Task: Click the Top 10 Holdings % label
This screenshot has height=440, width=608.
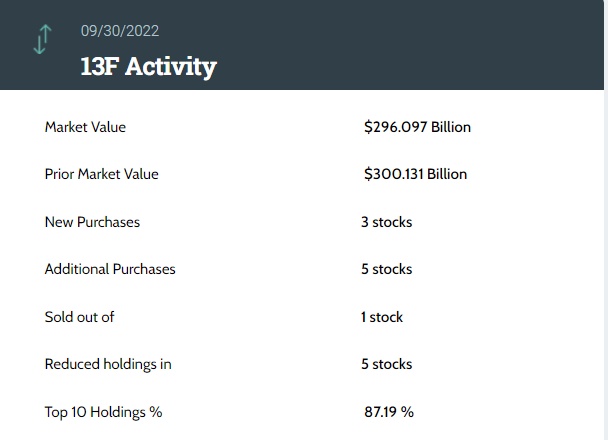Action: [103, 412]
